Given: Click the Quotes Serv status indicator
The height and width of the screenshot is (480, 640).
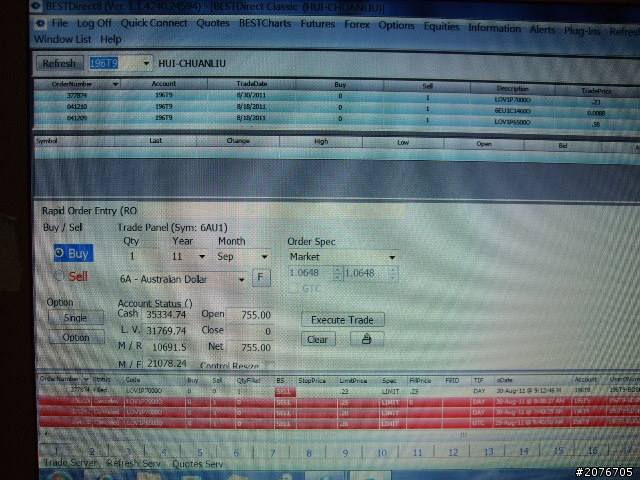Looking at the screenshot, I should pos(198,464).
